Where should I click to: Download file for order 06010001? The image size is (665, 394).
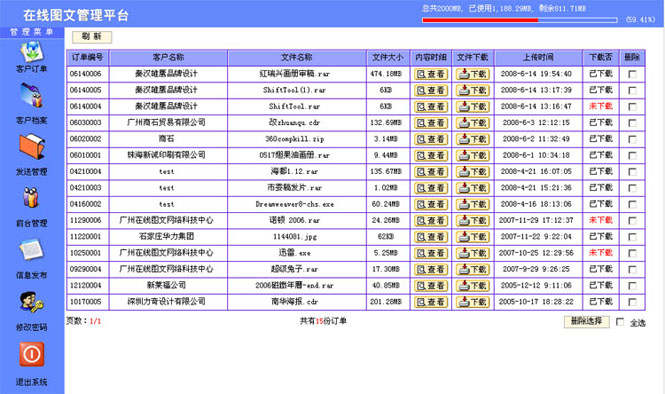(x=473, y=156)
